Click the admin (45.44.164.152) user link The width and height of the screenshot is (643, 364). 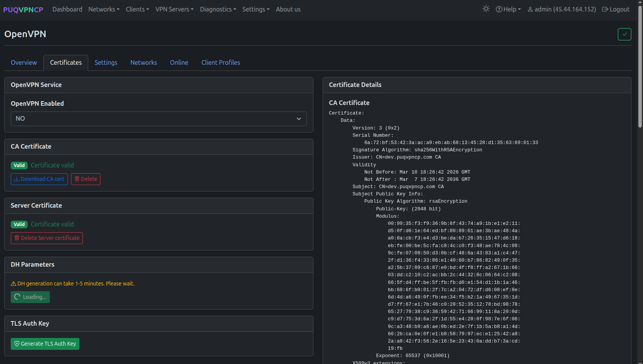pyautogui.click(x=562, y=9)
